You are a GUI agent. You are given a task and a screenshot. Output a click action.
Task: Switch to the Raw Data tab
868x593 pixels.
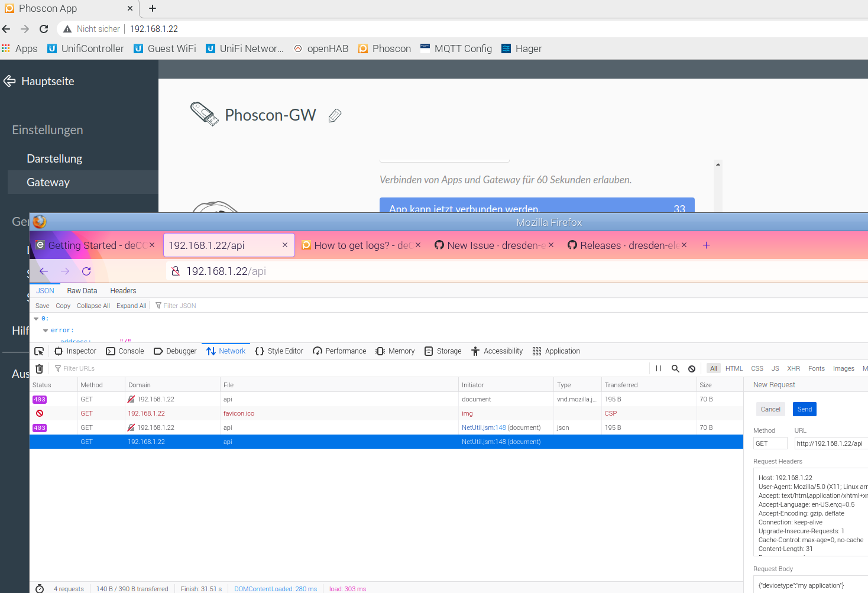tap(82, 290)
